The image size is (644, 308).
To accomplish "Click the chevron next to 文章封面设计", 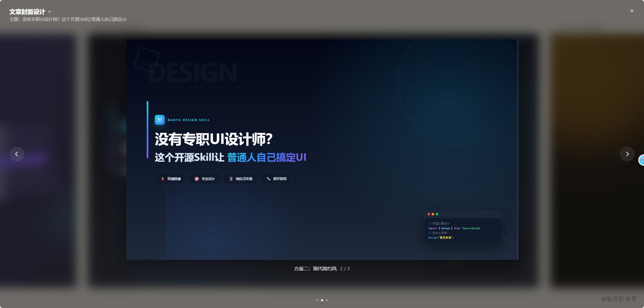I will point(50,12).
